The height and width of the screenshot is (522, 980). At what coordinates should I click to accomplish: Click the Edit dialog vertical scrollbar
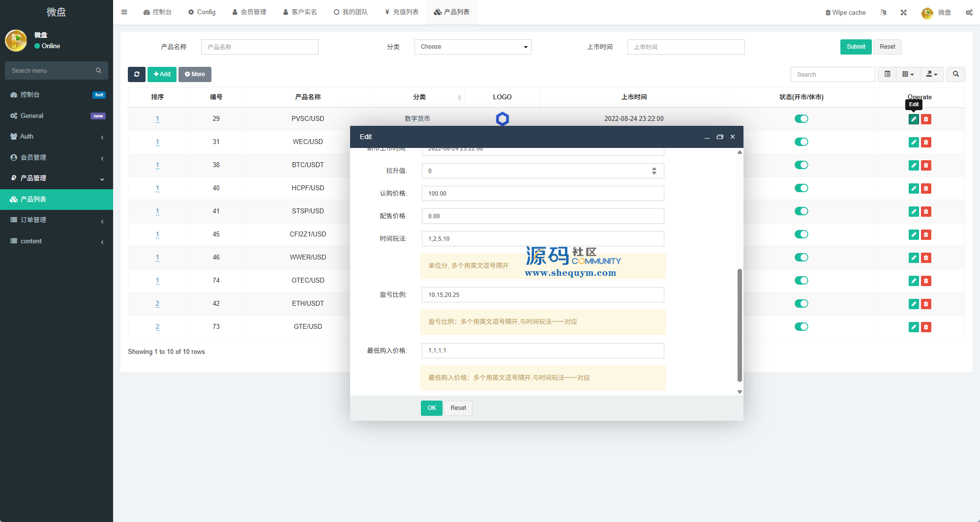click(x=740, y=324)
